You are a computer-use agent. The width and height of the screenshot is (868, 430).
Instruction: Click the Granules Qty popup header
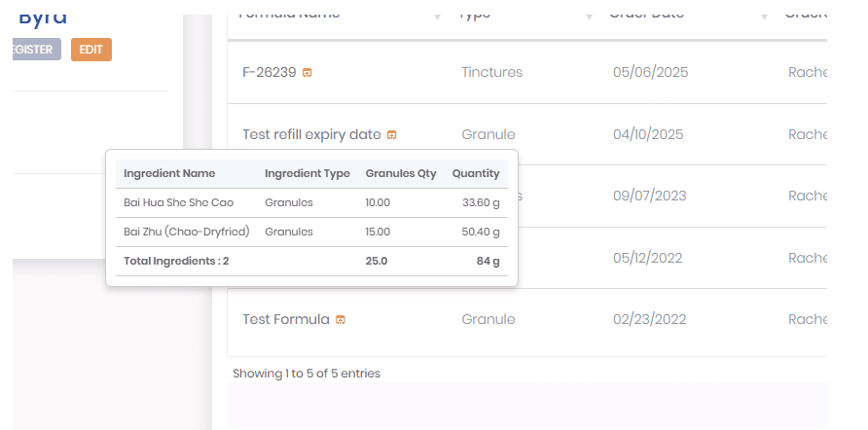(x=401, y=173)
